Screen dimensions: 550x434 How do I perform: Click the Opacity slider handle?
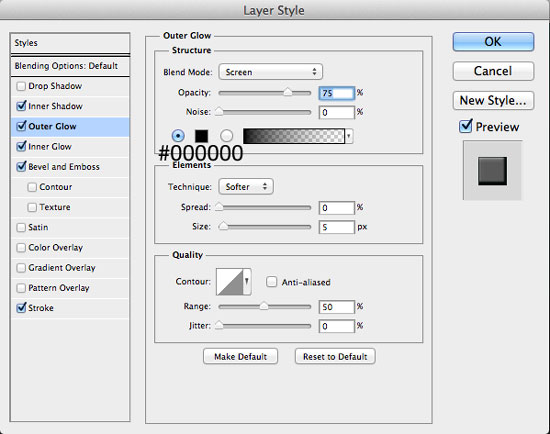[288, 92]
